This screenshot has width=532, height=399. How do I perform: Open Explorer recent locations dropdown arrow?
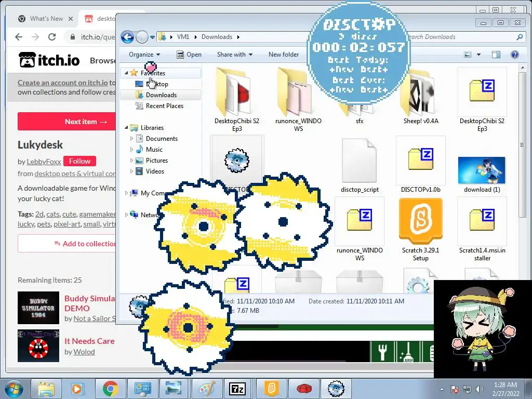tap(152, 37)
